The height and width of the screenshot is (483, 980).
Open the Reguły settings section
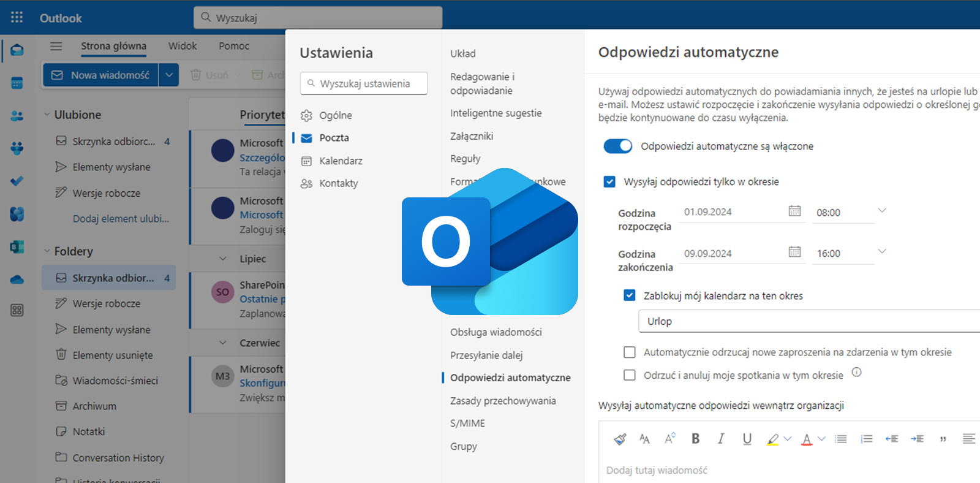(465, 159)
